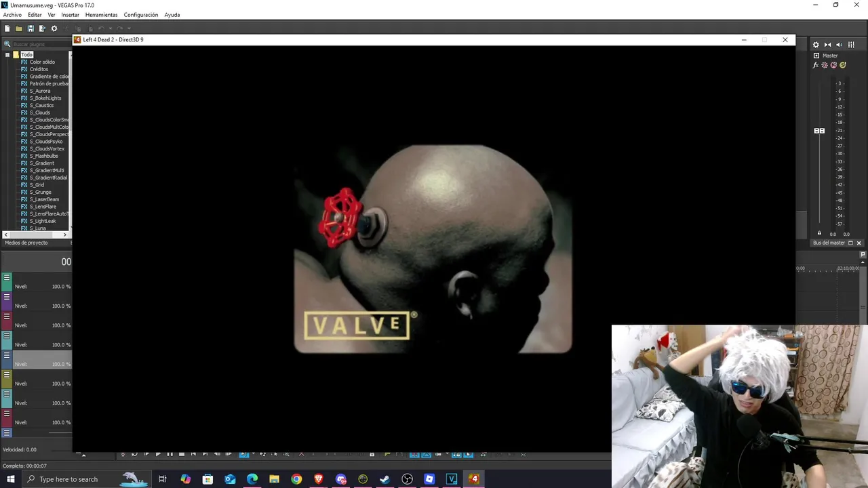
Task: Click the Pause transport button
Action: [170, 453]
